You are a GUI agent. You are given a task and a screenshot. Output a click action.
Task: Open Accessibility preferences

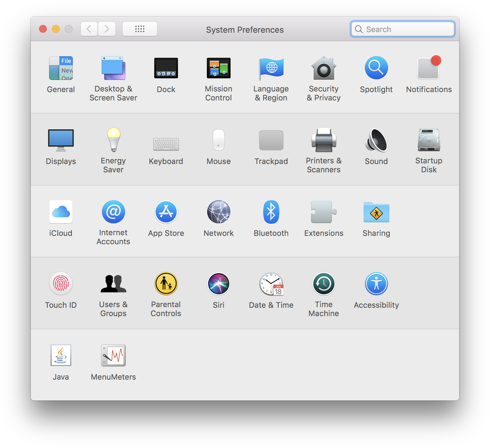point(376,284)
